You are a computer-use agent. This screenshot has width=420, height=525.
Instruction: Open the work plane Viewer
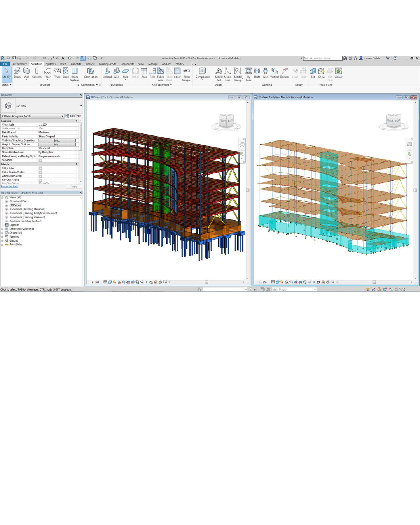[x=339, y=73]
